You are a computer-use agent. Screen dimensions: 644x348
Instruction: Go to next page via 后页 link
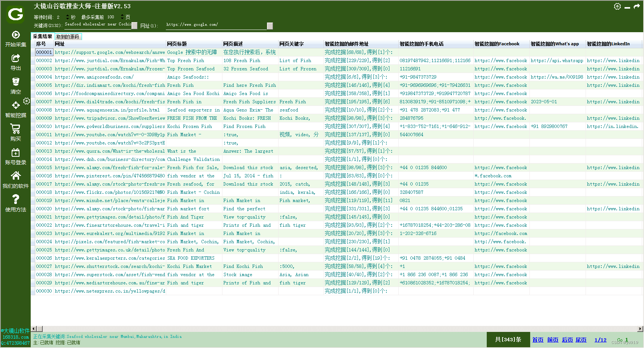coord(568,340)
